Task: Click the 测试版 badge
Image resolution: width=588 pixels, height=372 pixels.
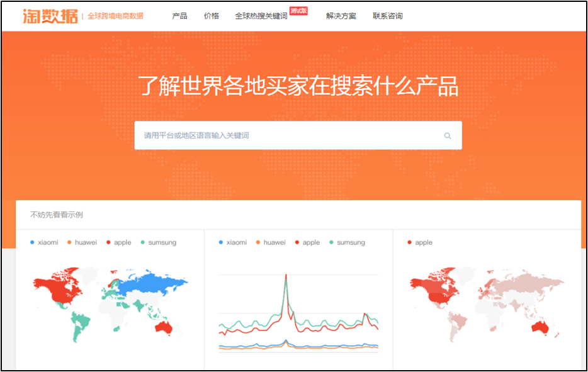Action: [x=298, y=11]
